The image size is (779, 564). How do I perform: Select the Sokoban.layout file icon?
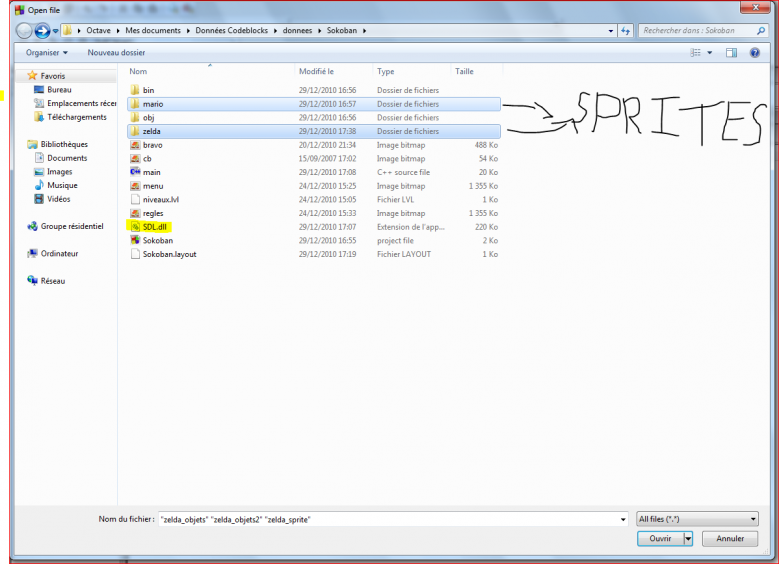(135, 254)
